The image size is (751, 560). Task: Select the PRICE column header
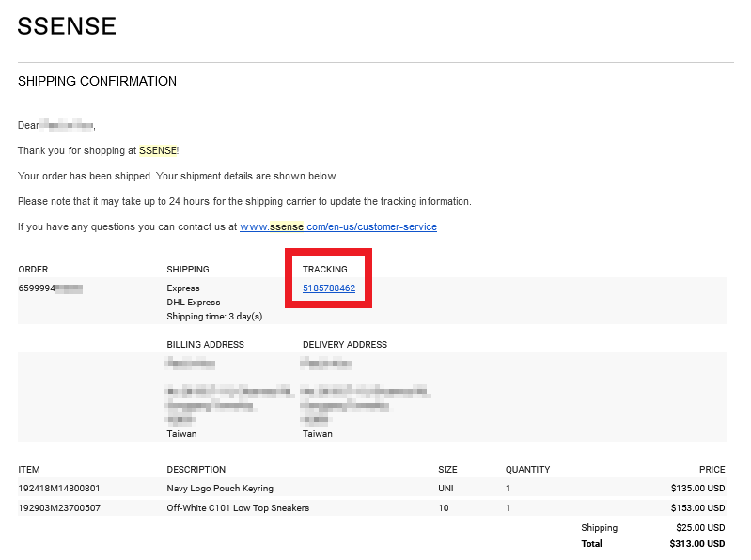[x=712, y=470]
